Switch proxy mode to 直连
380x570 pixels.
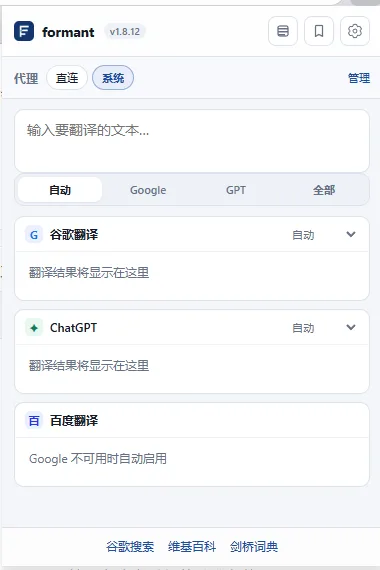[67, 78]
